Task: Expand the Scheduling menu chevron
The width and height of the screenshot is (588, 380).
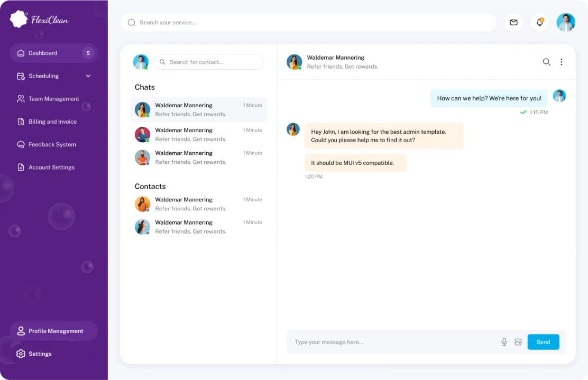Action: click(x=88, y=76)
